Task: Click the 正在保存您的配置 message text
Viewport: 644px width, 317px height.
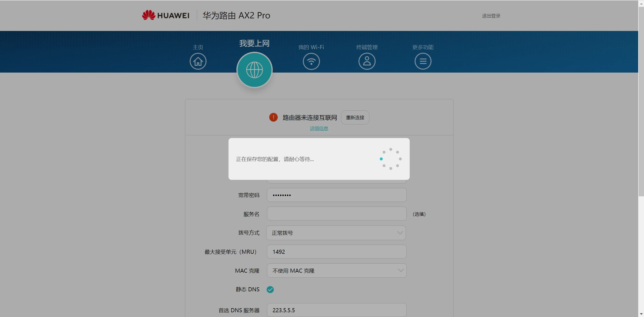Action: [x=275, y=159]
